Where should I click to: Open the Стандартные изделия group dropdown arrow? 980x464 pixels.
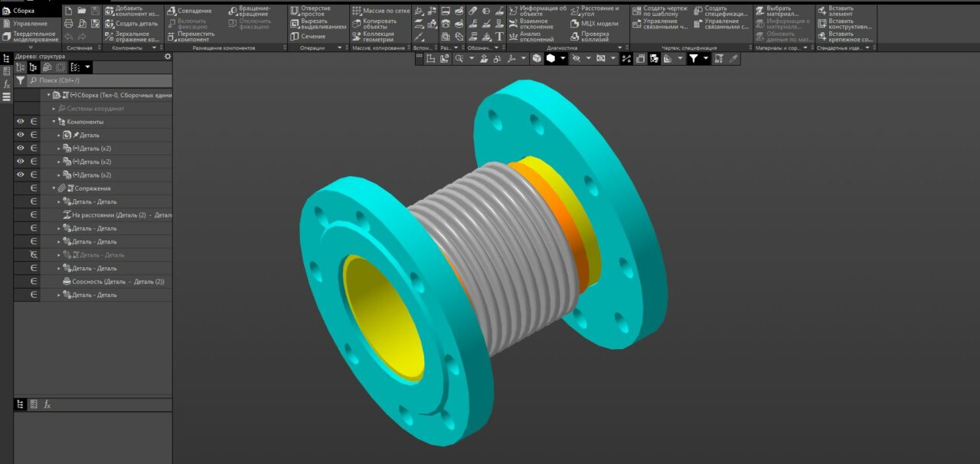pyautogui.click(x=869, y=47)
